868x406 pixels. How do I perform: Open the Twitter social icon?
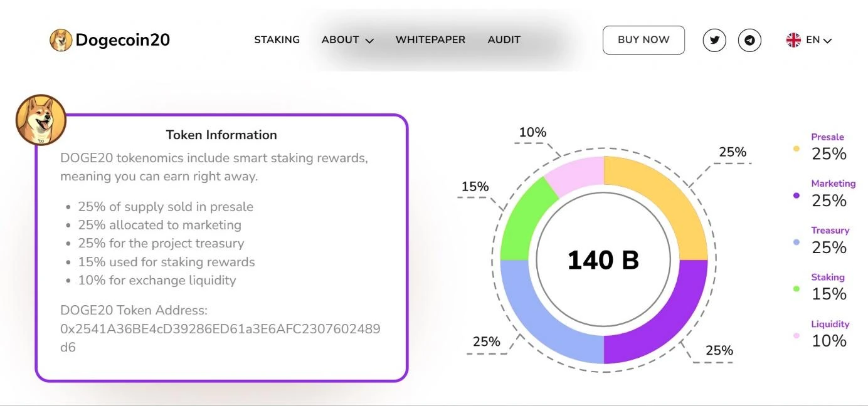714,40
